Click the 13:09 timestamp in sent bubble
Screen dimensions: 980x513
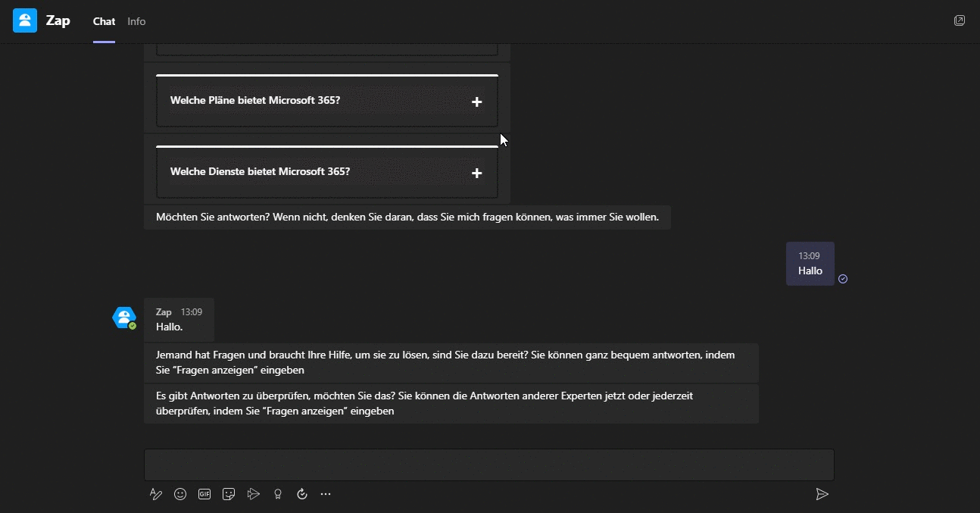(x=809, y=256)
